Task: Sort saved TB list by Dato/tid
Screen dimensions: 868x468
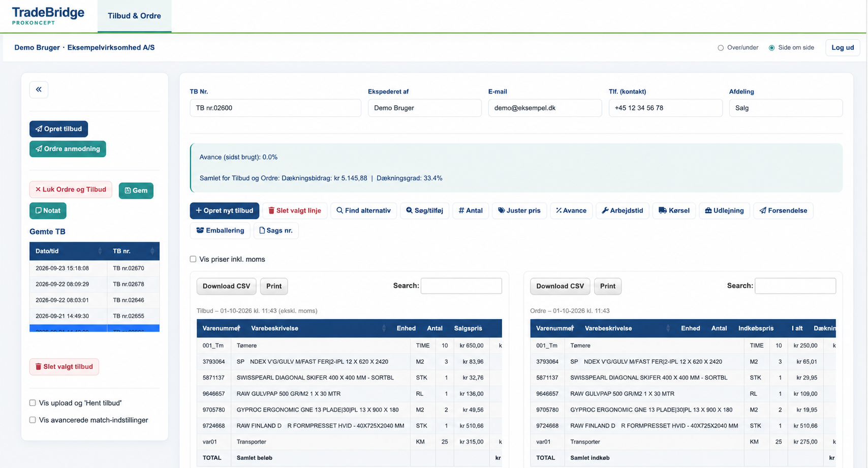Action: tap(68, 251)
